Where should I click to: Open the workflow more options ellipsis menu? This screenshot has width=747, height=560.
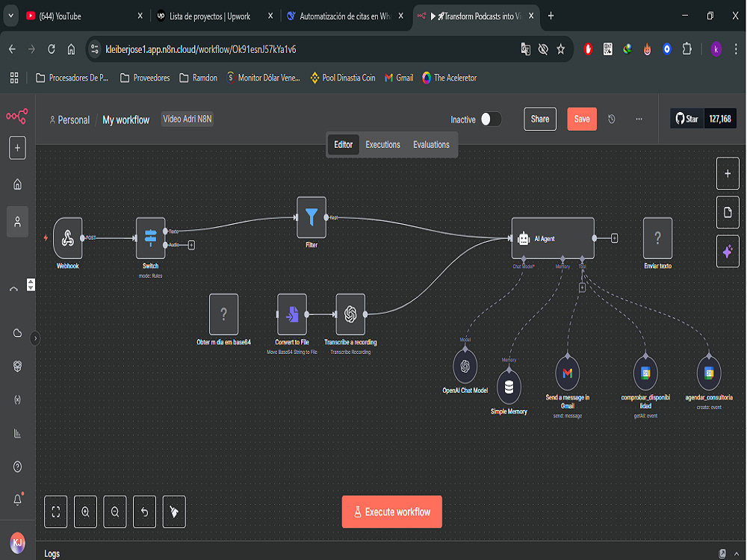639,119
